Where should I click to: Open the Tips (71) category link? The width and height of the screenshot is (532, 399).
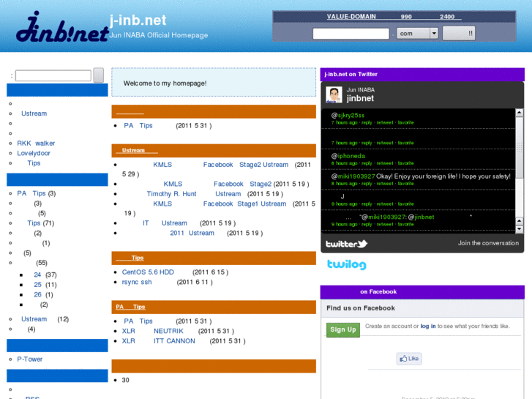[34, 223]
